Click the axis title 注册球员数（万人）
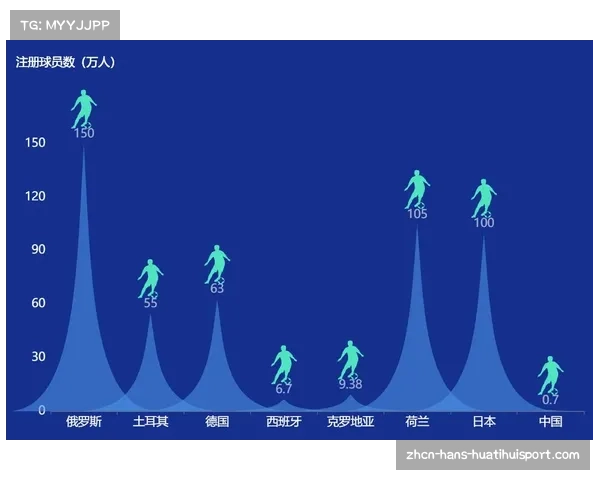 click(65, 62)
